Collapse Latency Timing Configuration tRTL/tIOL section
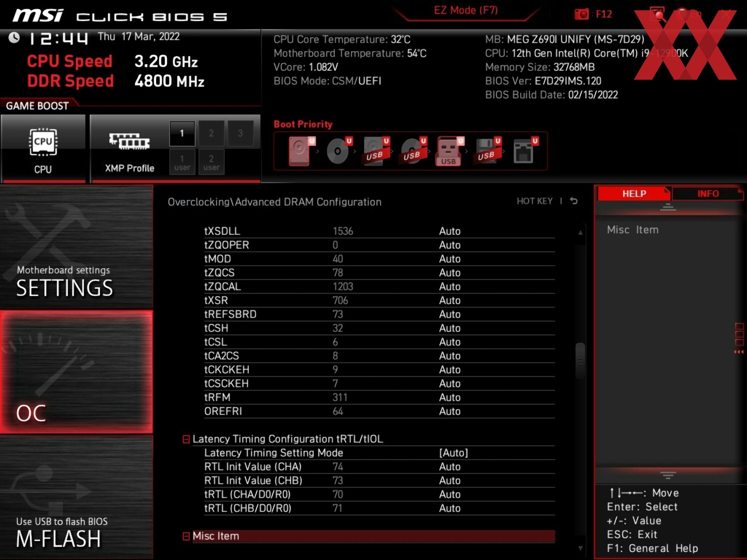Screen dimensions: 747x560 [x=186, y=439]
